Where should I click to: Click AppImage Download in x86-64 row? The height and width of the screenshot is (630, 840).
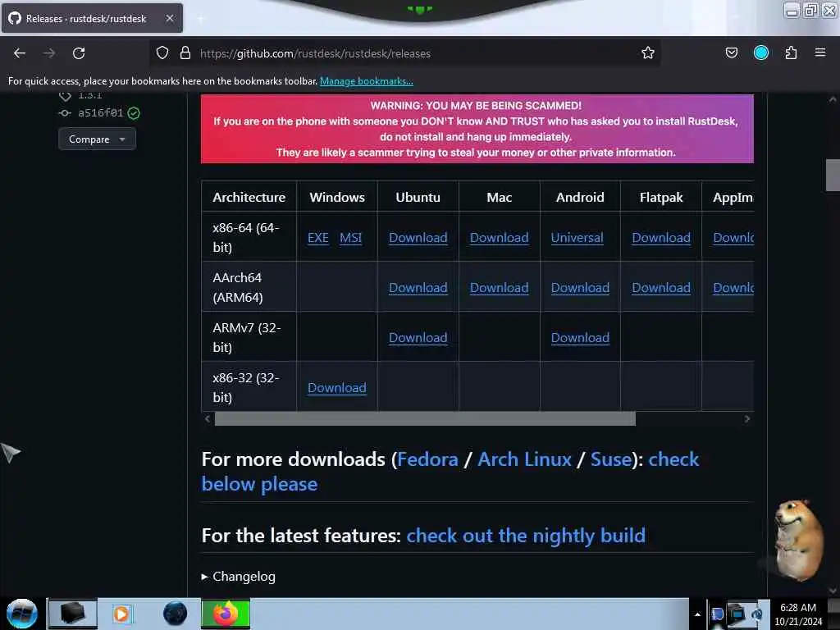[x=733, y=237]
